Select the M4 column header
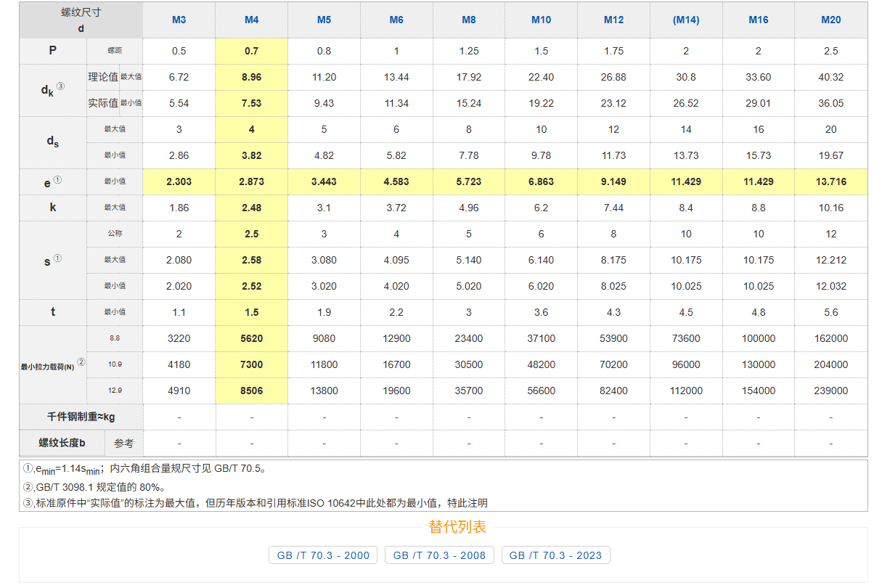The height and width of the screenshot is (588, 882). (251, 20)
